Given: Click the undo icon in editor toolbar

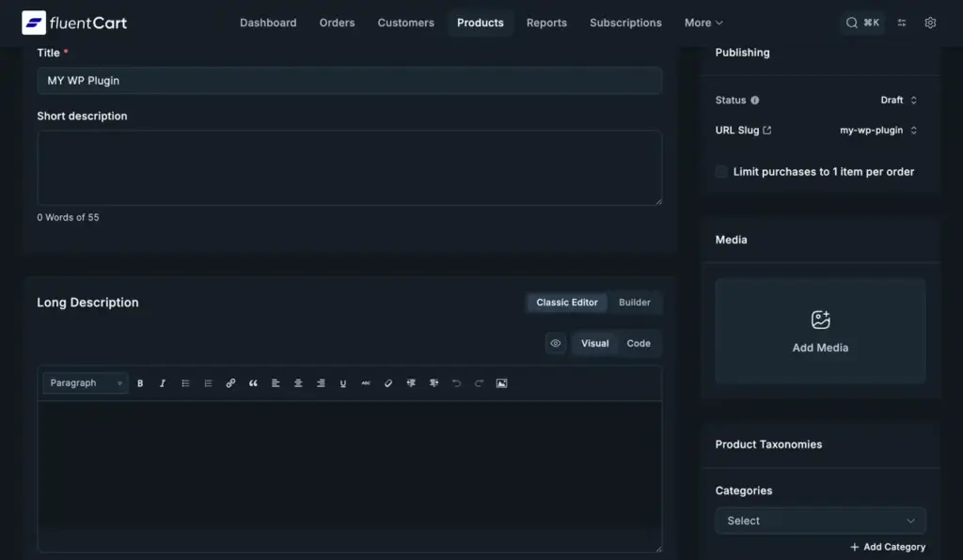Looking at the screenshot, I should (456, 383).
